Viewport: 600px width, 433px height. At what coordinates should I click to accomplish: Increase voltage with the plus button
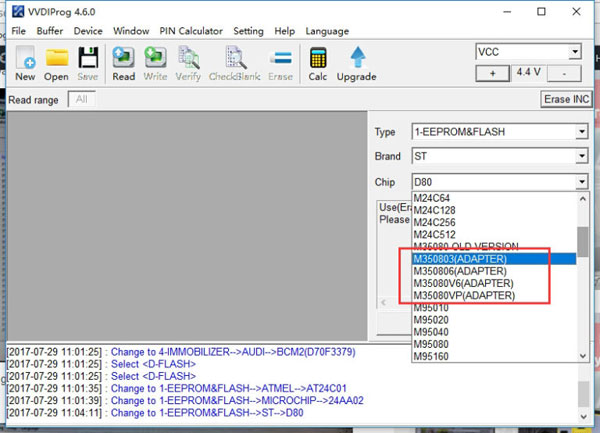[x=492, y=73]
